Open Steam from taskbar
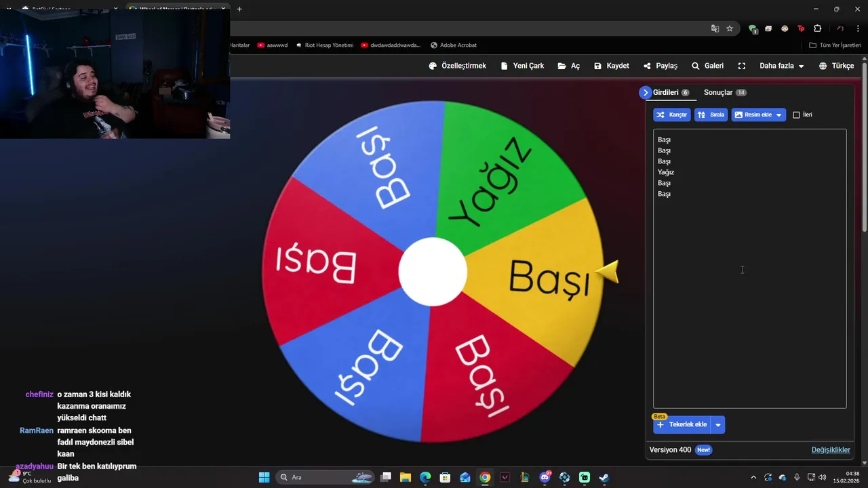Viewport: 868px width, 488px height. (x=604, y=477)
